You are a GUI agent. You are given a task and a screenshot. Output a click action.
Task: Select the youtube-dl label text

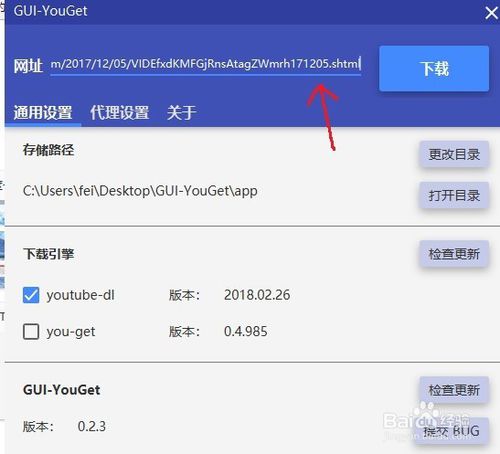point(80,295)
